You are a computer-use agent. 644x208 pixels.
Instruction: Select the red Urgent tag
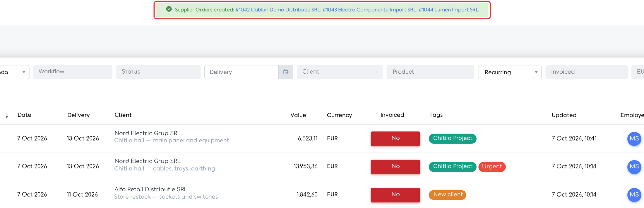[x=492, y=167]
